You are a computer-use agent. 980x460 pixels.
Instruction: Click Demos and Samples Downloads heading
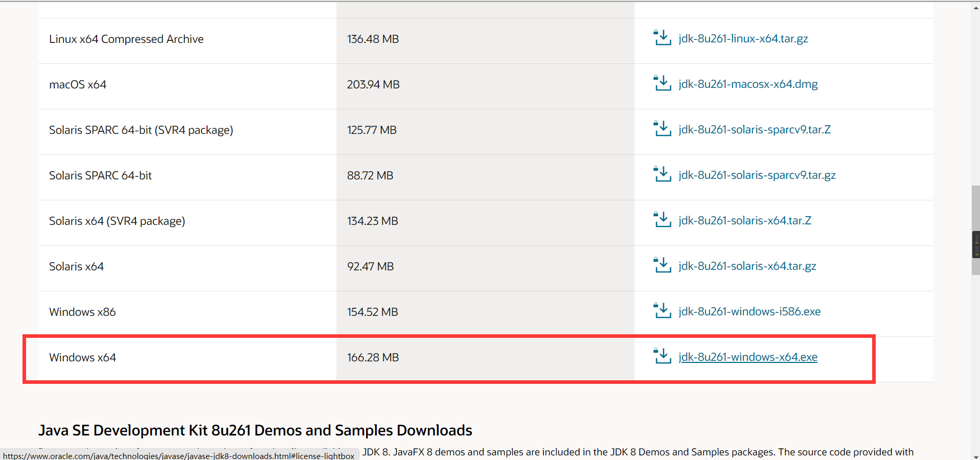click(x=255, y=430)
